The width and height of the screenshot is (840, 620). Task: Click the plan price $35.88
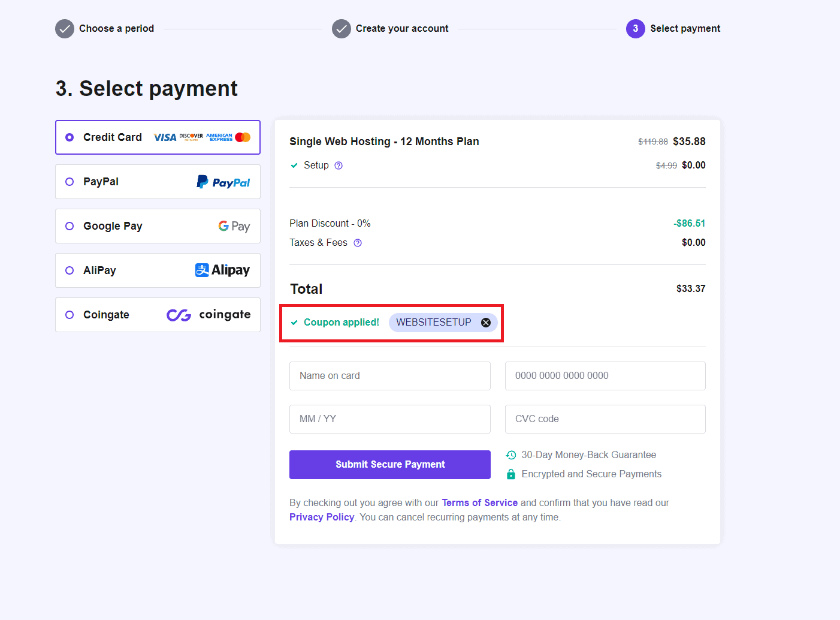[689, 142]
